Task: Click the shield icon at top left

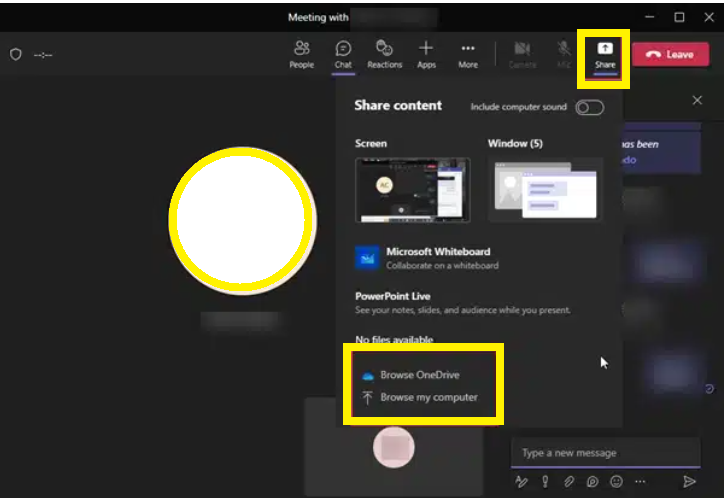Action: click(15, 55)
